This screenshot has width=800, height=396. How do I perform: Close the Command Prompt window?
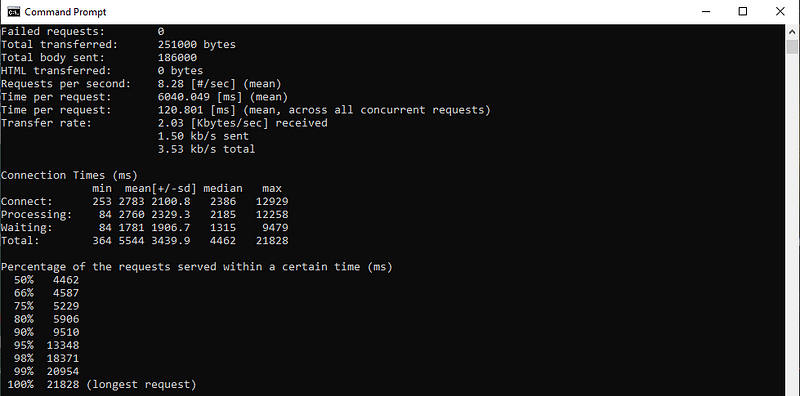(780, 11)
